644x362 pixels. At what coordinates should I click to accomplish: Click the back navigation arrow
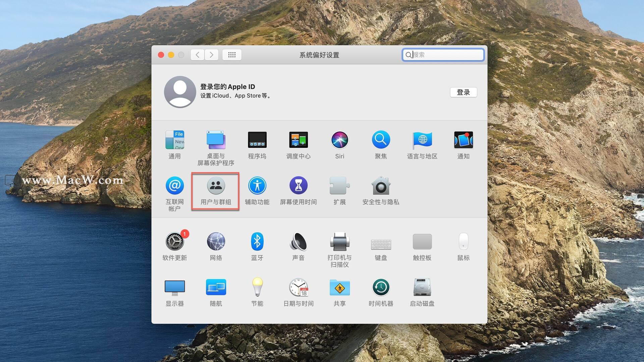click(x=198, y=55)
